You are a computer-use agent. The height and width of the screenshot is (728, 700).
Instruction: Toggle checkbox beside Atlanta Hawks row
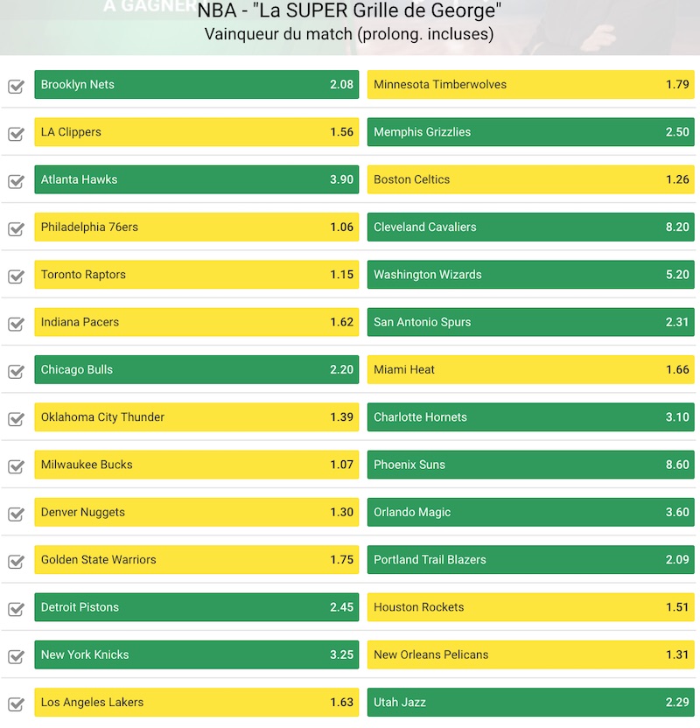(x=16, y=181)
